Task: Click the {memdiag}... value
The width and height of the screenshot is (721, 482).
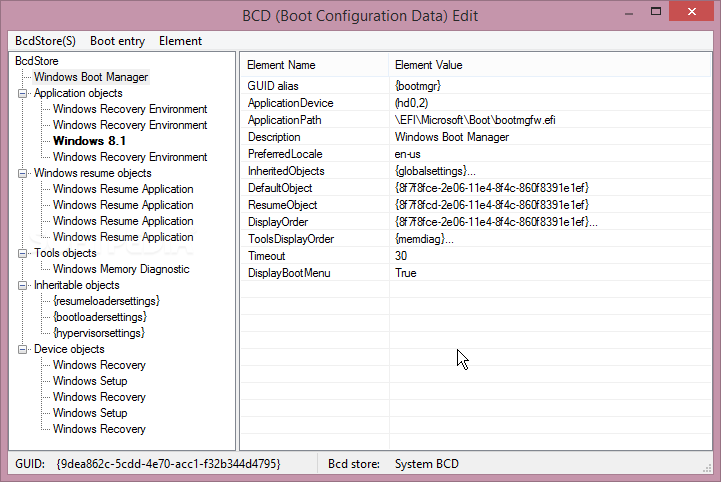Action: (424, 239)
